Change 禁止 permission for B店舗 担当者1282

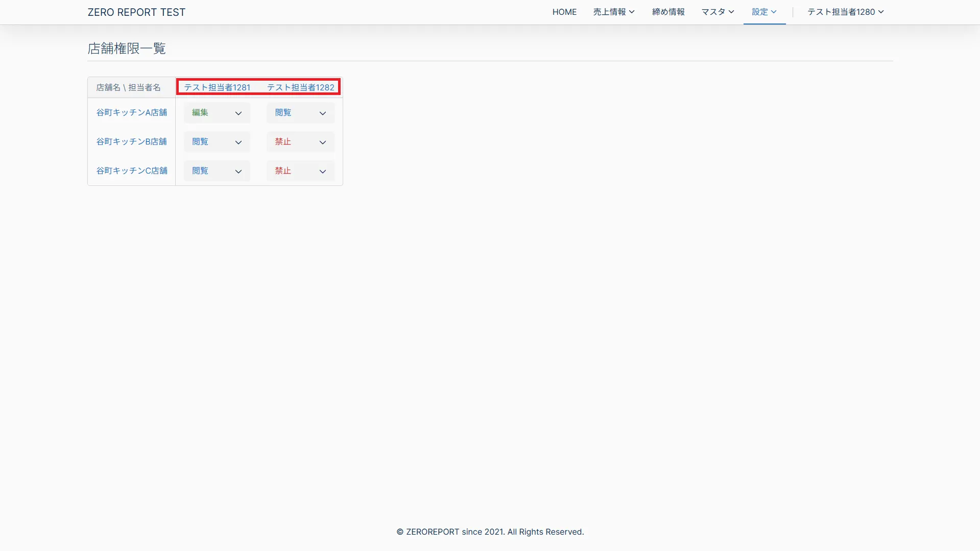click(300, 142)
